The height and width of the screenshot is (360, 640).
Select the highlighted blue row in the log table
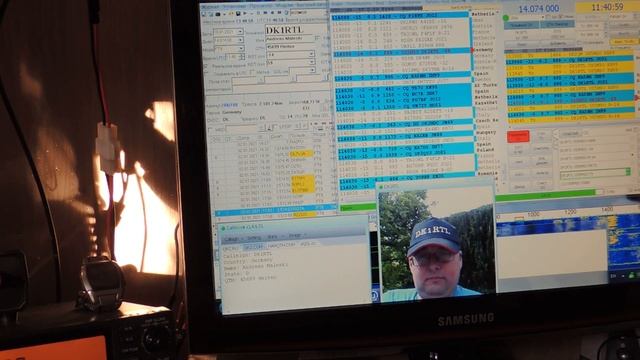pos(276,211)
